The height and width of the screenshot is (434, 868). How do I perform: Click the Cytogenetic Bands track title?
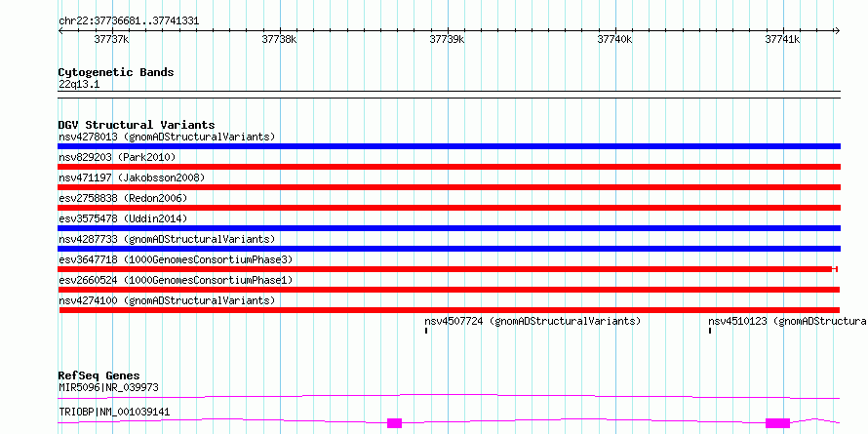(x=116, y=72)
